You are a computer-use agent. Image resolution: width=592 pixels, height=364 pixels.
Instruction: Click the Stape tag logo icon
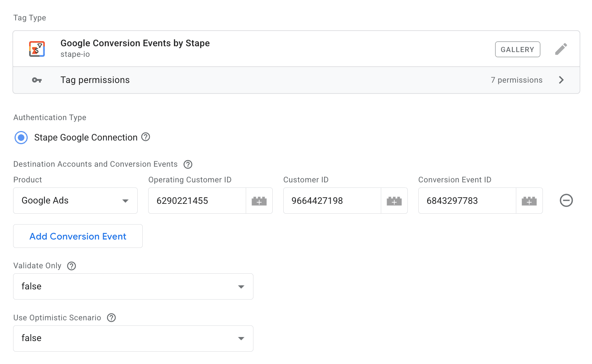click(37, 49)
